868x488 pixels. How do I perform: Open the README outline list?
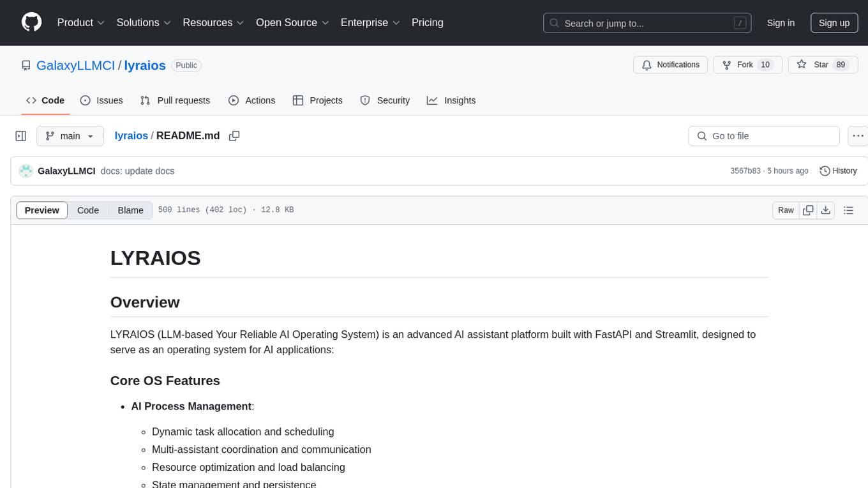848,210
